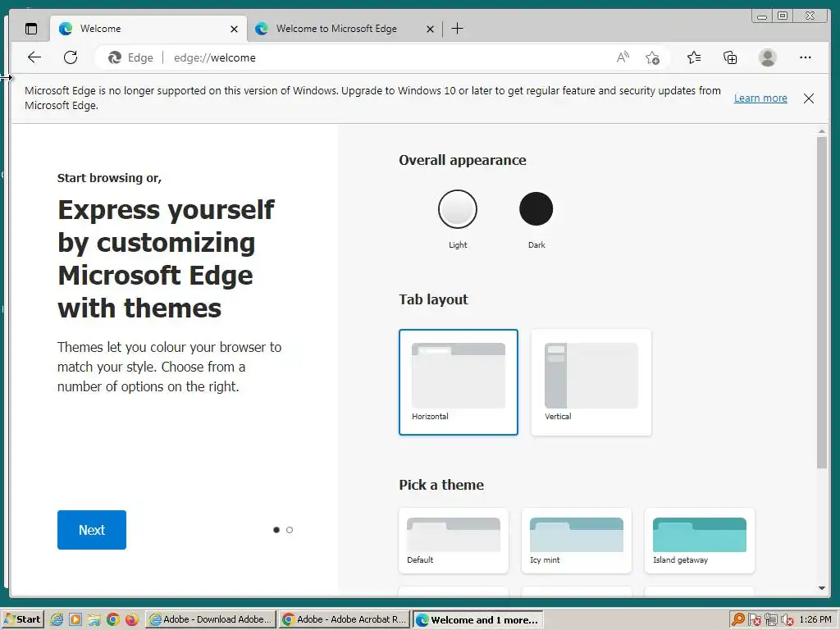This screenshot has height=630, width=840.
Task: Choose the Vertical tab layout
Action: tap(591, 382)
